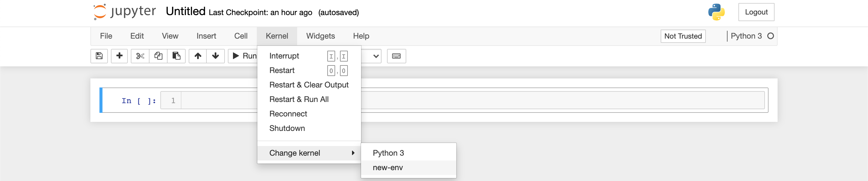The height and width of the screenshot is (181, 868).
Task: Paste cells below icon
Action: [x=176, y=56]
